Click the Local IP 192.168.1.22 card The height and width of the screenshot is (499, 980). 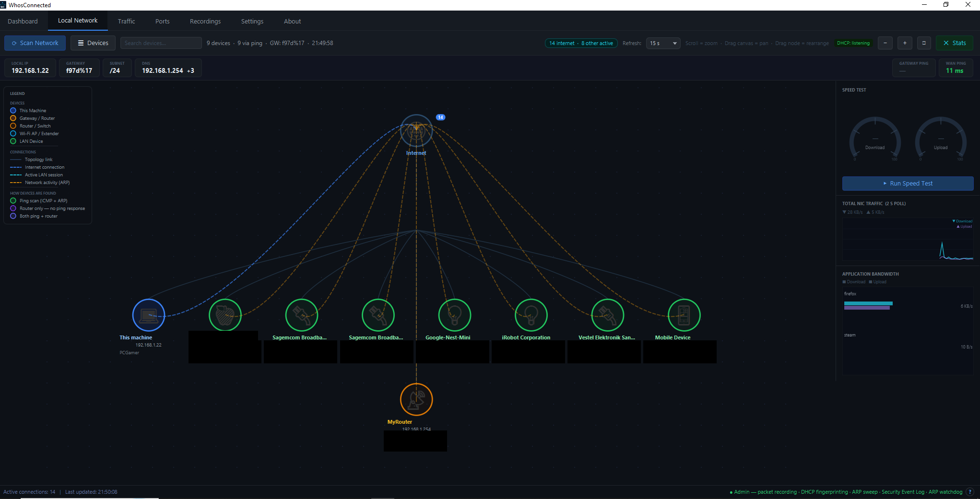click(30, 68)
